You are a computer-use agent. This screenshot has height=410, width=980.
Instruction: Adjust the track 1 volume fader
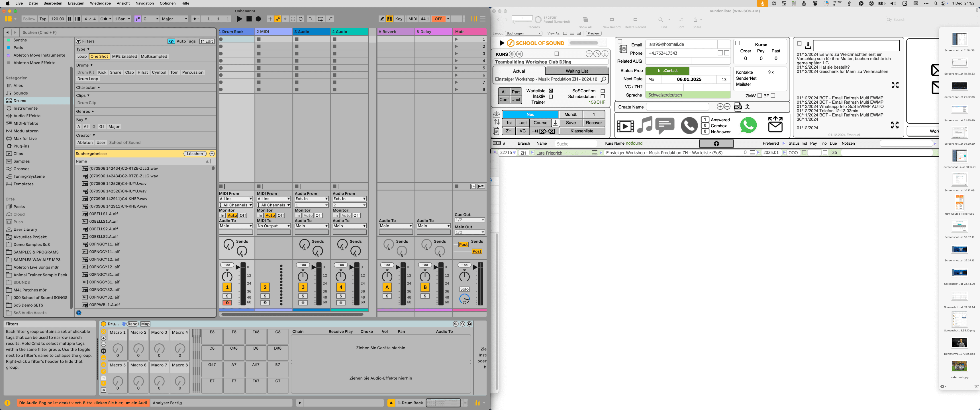(x=238, y=267)
